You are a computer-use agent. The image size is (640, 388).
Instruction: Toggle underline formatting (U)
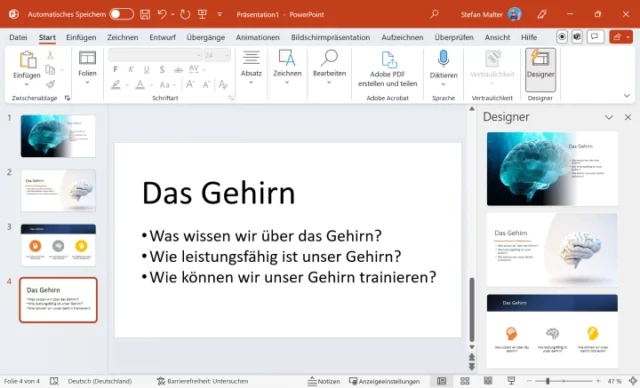coord(147,70)
